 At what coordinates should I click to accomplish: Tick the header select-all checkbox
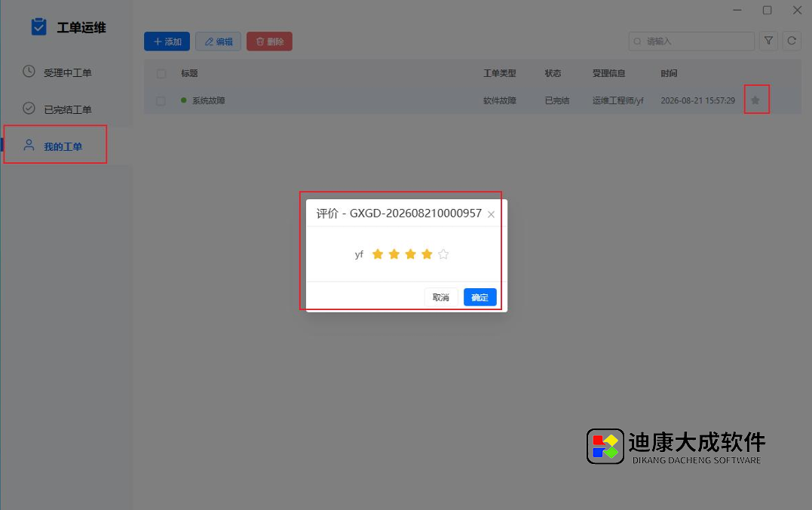[161, 74]
